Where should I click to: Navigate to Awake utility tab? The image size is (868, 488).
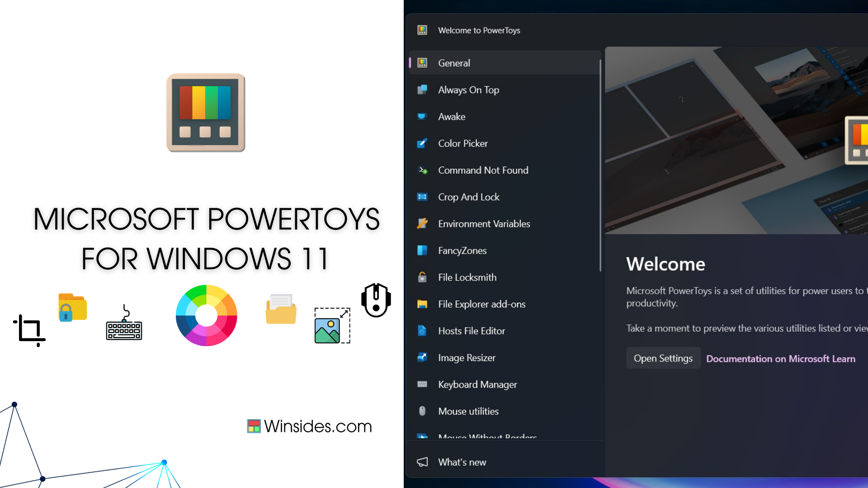(451, 117)
